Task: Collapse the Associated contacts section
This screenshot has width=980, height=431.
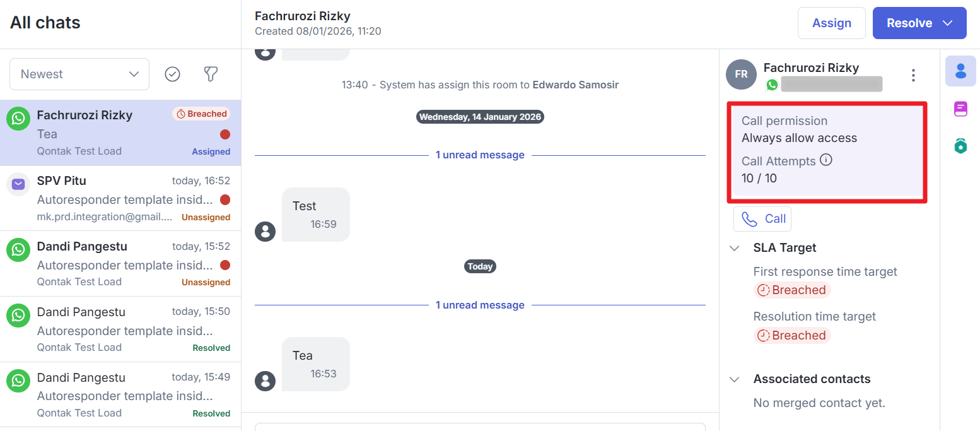Action: pyautogui.click(x=734, y=379)
